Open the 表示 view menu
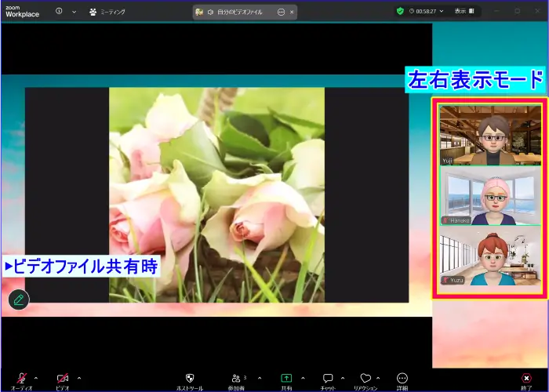This screenshot has height=392, width=549. point(460,12)
